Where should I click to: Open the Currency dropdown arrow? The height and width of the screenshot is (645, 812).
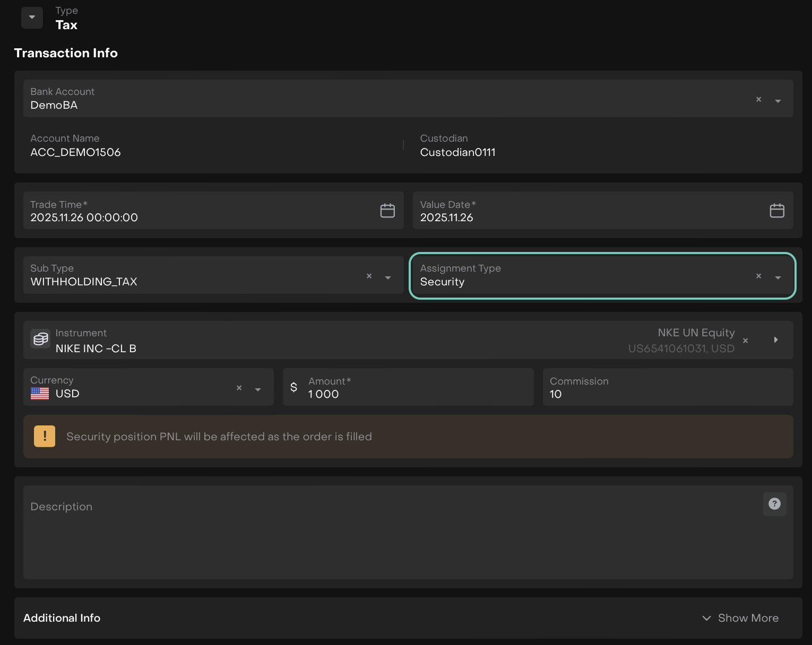click(x=258, y=389)
